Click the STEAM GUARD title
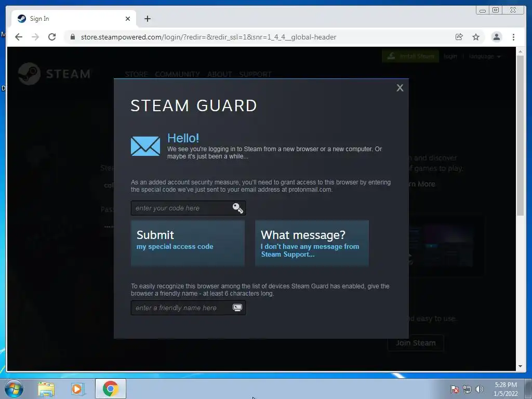Viewport: 532px width, 399px height. pyautogui.click(x=194, y=105)
